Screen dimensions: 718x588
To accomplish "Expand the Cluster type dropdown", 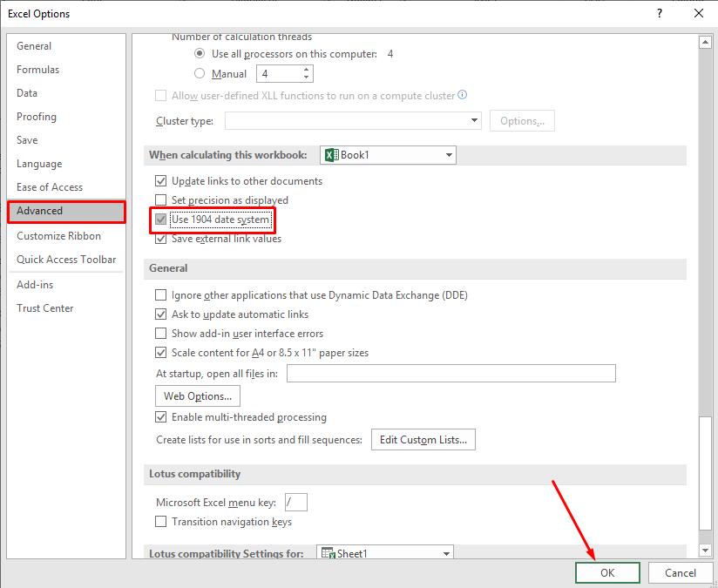I will click(474, 120).
